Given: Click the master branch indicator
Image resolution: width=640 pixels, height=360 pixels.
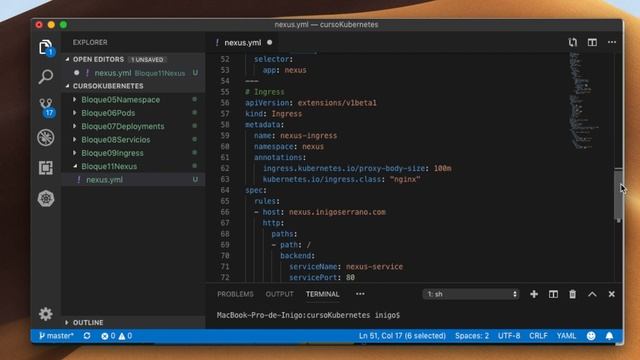Looking at the screenshot, I should tap(56, 336).
